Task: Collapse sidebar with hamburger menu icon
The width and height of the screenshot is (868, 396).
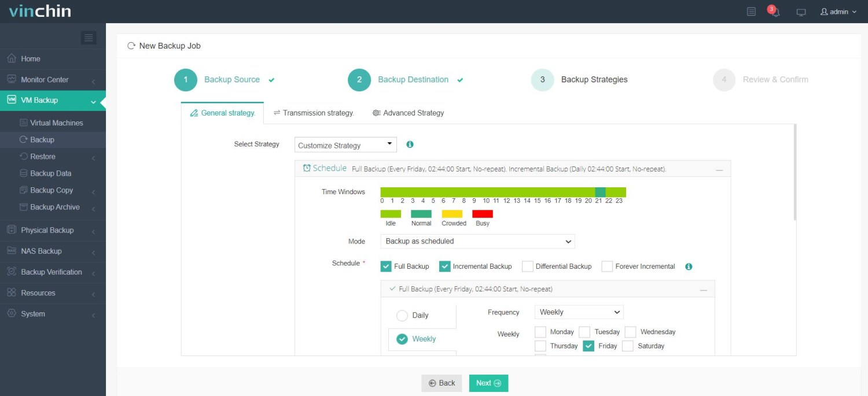Action: coord(89,38)
